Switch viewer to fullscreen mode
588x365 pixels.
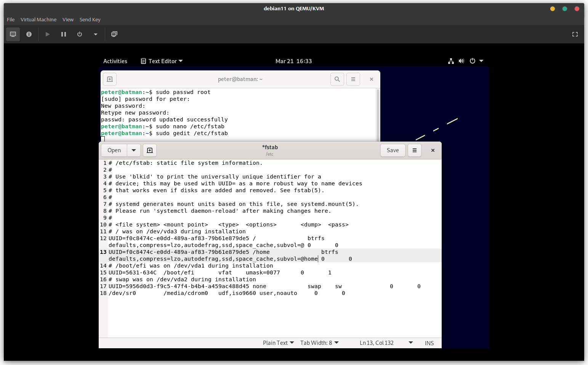click(575, 34)
